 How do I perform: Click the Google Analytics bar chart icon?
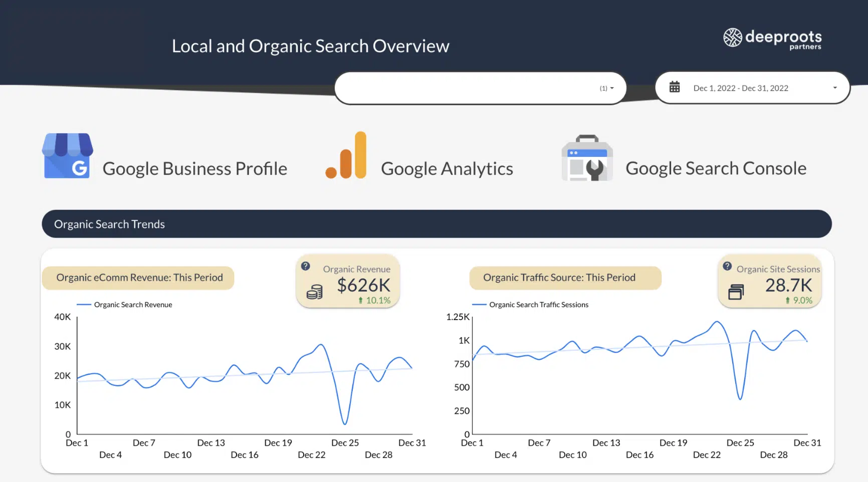347,156
